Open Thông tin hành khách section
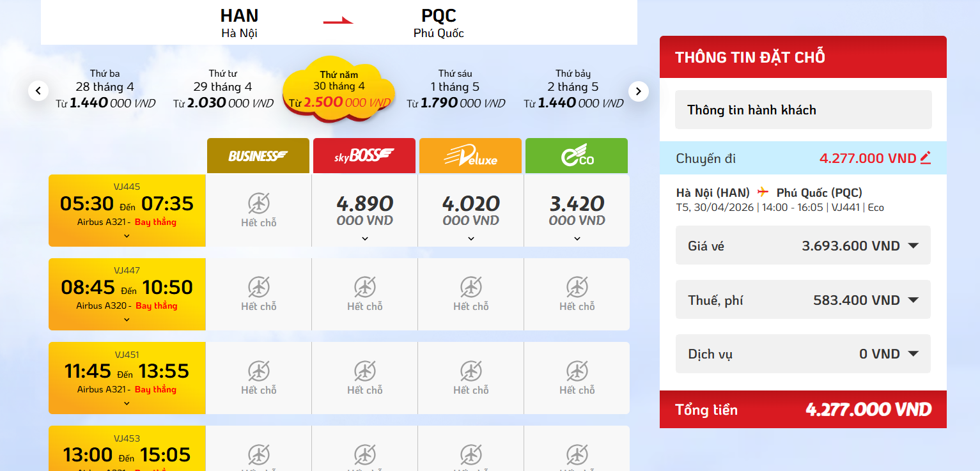Image resolution: width=980 pixels, height=471 pixels. 803,110
